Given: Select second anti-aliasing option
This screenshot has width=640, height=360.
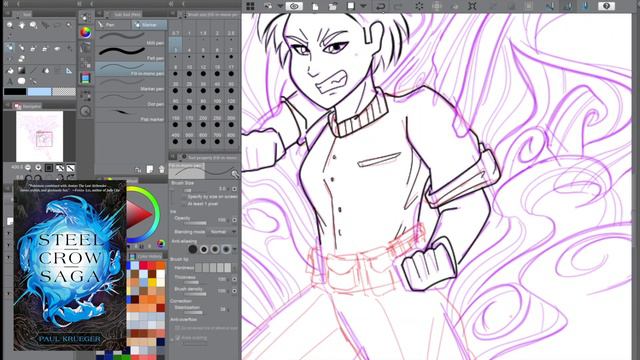Looking at the screenshot, I should [x=204, y=249].
